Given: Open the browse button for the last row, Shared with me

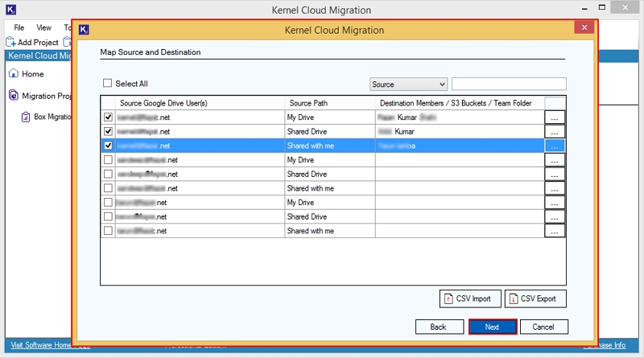Looking at the screenshot, I should click(555, 231).
